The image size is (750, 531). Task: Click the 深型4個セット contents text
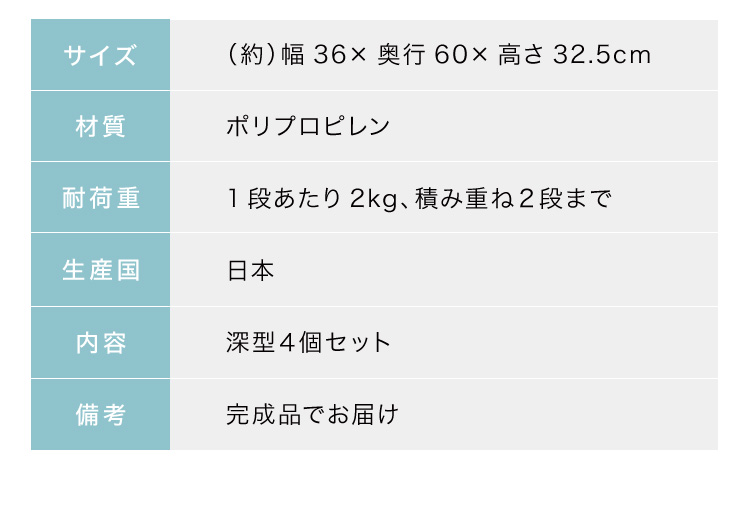pyautogui.click(x=309, y=343)
